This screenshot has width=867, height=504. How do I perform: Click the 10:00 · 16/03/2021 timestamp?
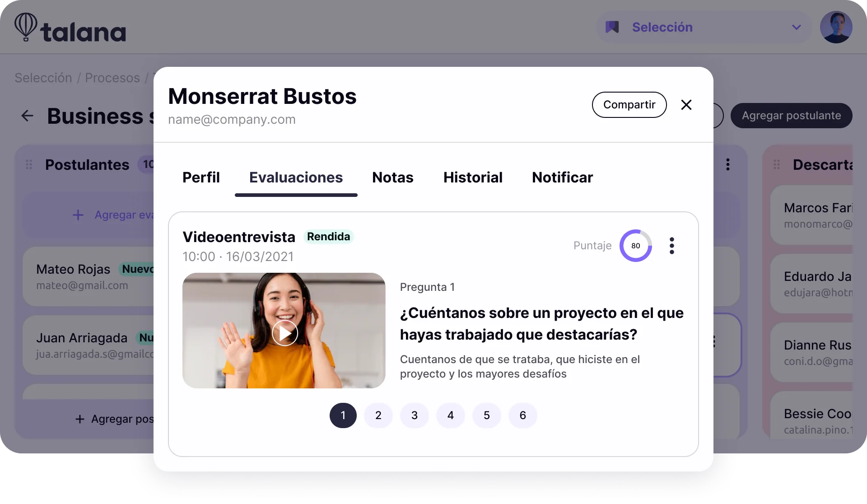238,257
